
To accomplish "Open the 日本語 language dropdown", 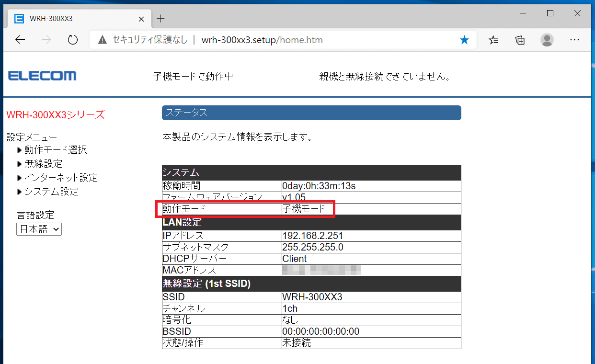I will tap(39, 229).
